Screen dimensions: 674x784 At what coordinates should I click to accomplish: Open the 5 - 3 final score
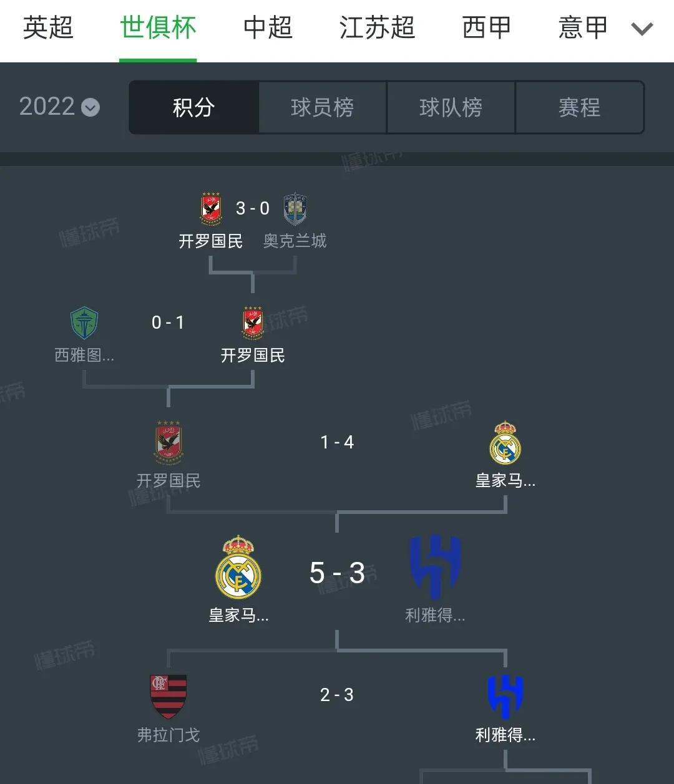[x=337, y=573]
